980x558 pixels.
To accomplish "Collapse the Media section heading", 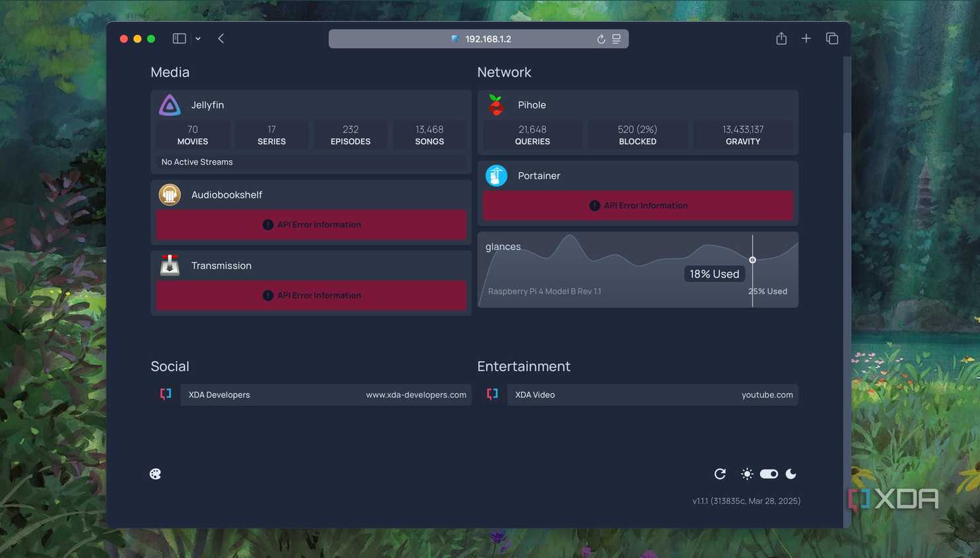I will (x=170, y=72).
